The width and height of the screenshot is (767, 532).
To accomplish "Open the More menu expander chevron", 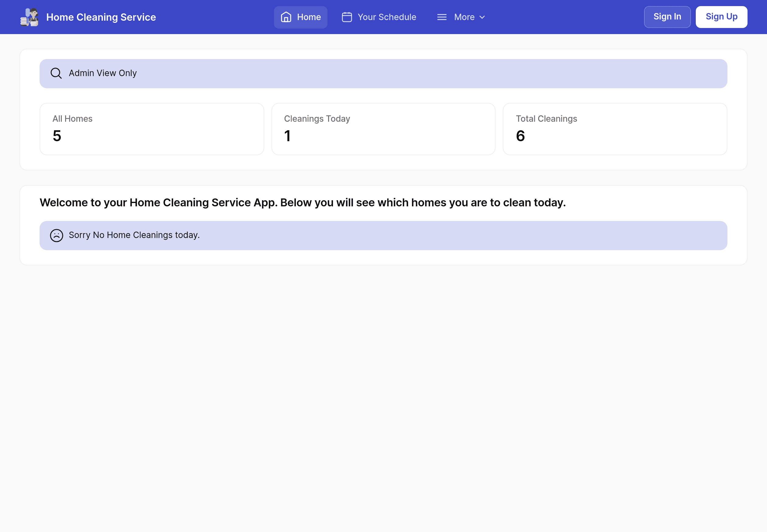I will click(483, 17).
